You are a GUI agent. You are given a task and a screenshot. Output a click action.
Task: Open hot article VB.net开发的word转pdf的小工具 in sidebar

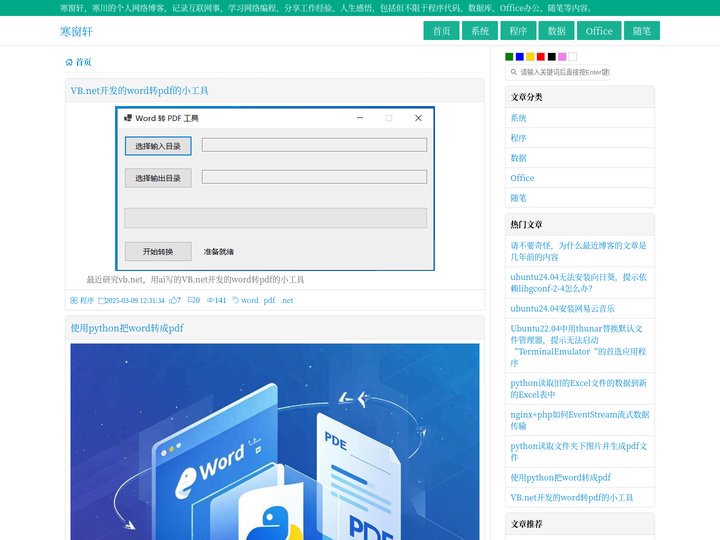[572, 497]
